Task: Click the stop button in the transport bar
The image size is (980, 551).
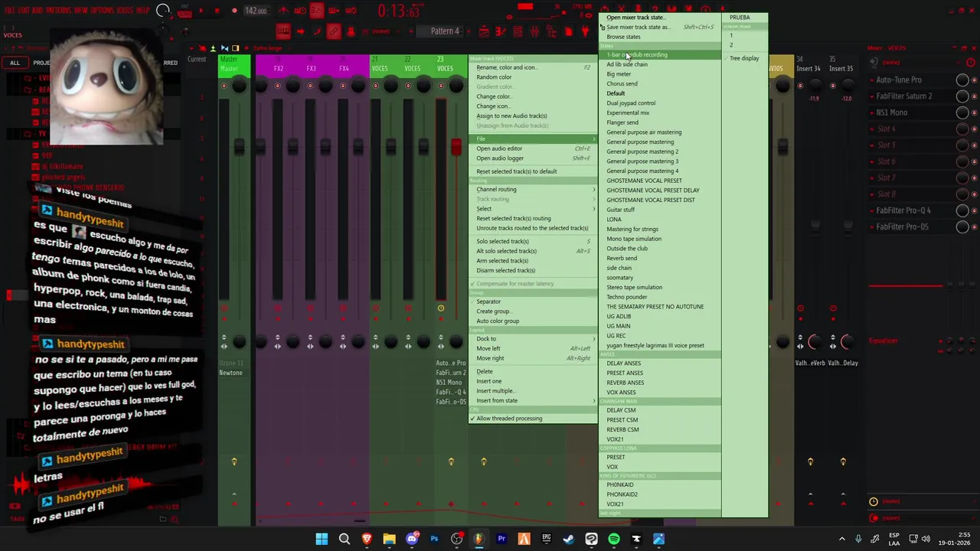Action: 217,11
